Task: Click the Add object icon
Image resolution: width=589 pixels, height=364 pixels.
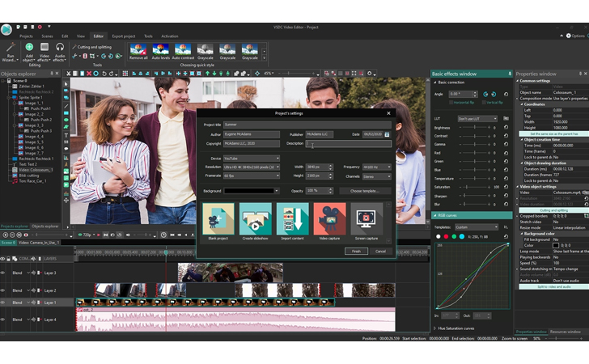Action: coord(28,50)
